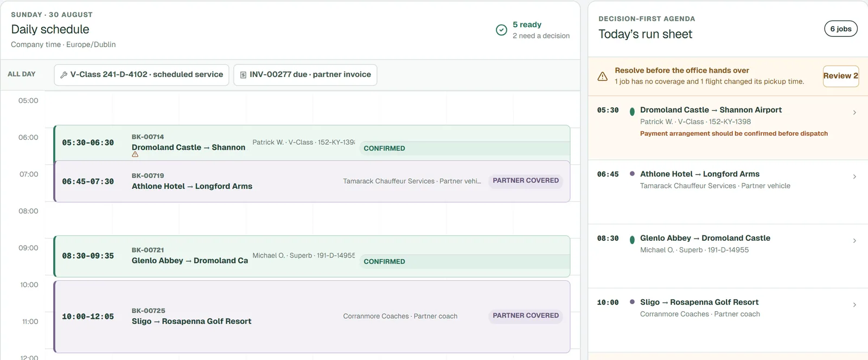Click the 08:30-09:35 time label
The width and height of the screenshot is (868, 360).
(88, 256)
